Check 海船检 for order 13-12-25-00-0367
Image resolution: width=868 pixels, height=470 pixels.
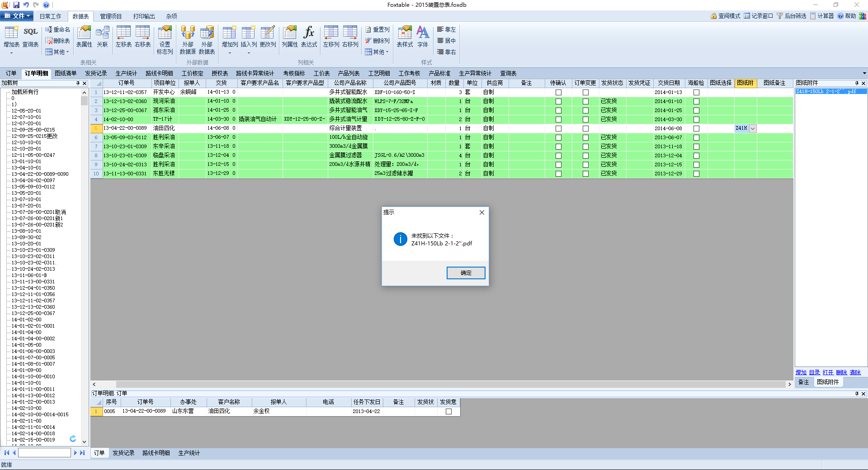696,110
